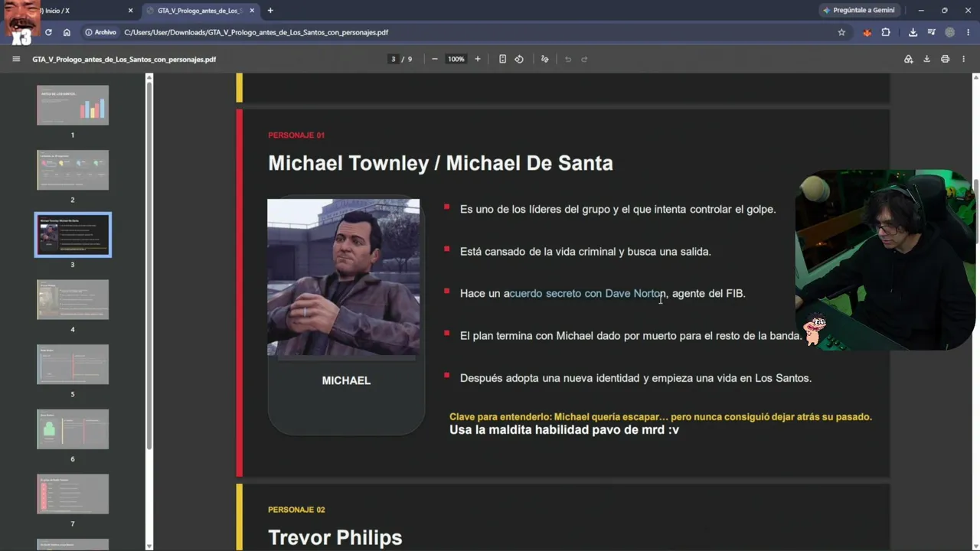
Task: Click the save to Drive icon
Action: (x=908, y=59)
